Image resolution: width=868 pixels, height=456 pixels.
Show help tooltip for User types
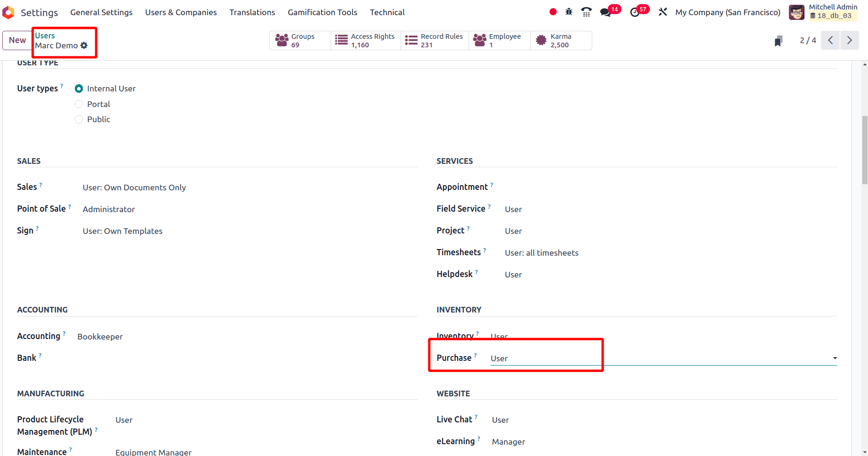62,86
